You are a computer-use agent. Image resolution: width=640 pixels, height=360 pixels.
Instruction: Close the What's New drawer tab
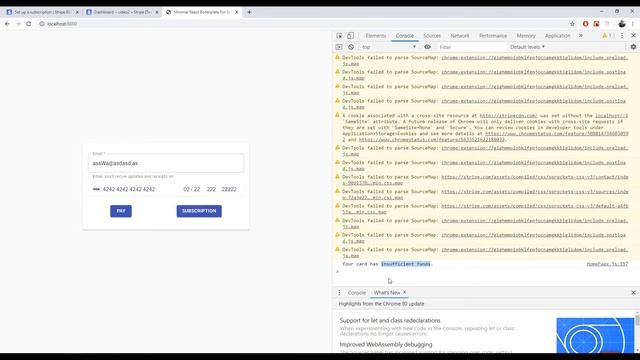(404, 292)
